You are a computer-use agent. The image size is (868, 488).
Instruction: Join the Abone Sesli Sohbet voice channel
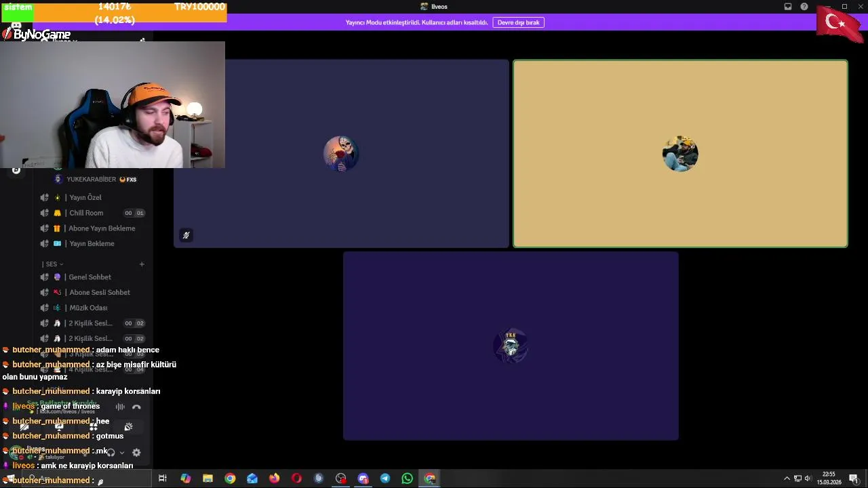point(99,292)
